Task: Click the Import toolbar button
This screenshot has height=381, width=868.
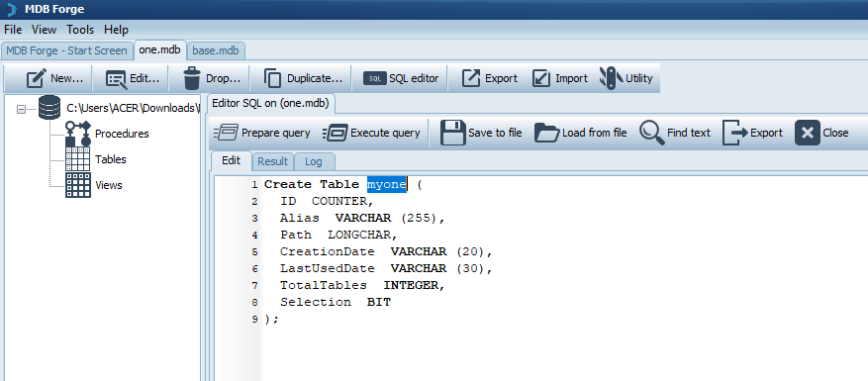Action: click(x=559, y=78)
